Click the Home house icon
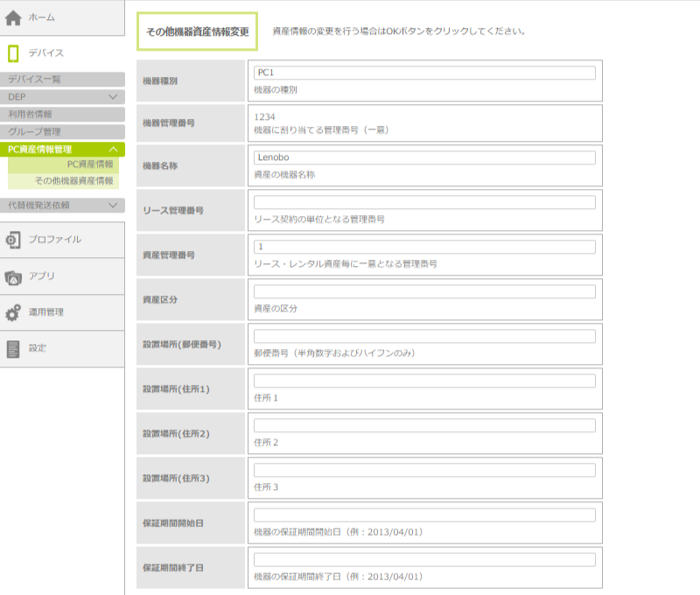 (13, 17)
